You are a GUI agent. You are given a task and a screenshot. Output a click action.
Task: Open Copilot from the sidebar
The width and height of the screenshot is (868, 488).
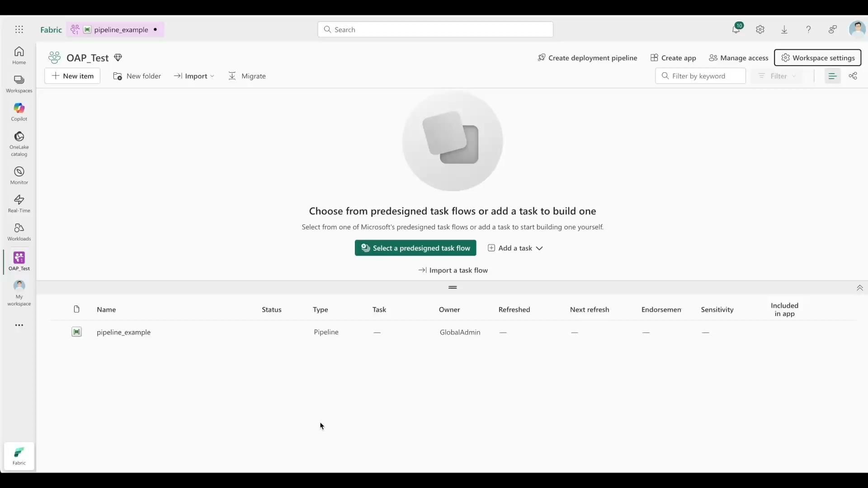(19, 112)
